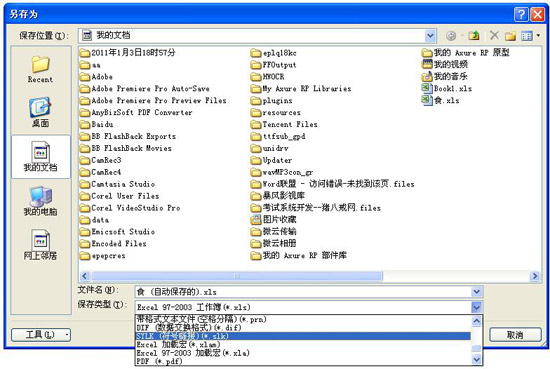Select the 我的 Axure RP 部件库 folder

coord(299,255)
